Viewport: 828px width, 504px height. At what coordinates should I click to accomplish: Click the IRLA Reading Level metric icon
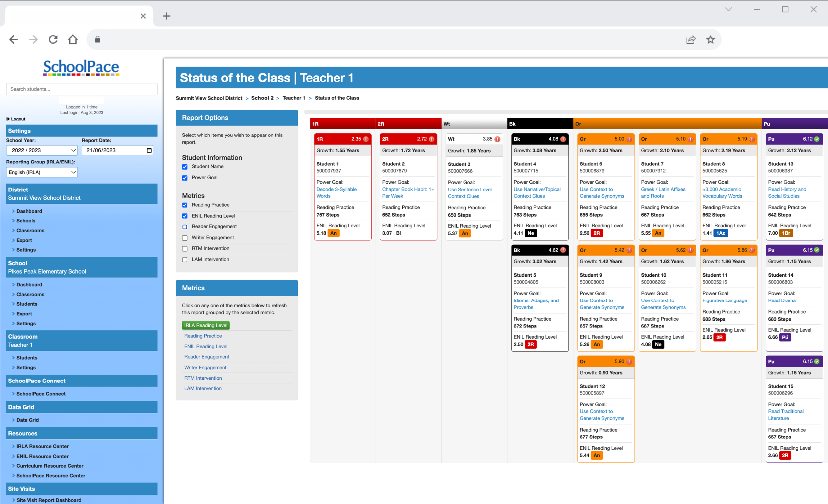(207, 325)
